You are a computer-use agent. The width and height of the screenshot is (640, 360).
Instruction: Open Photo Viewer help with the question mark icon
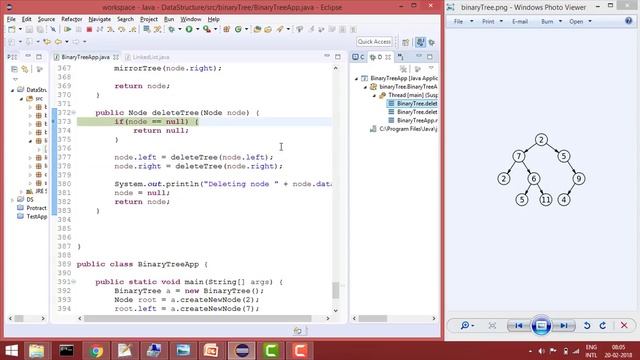[629, 21]
